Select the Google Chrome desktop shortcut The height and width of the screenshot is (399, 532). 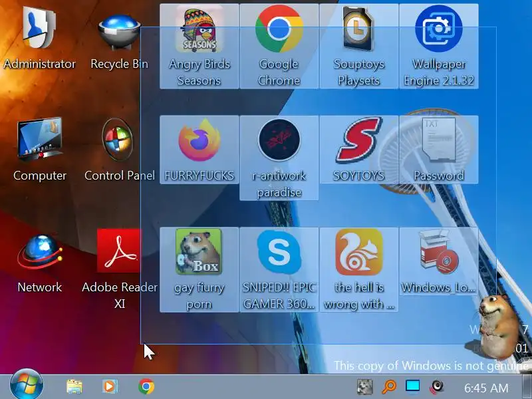279,46
